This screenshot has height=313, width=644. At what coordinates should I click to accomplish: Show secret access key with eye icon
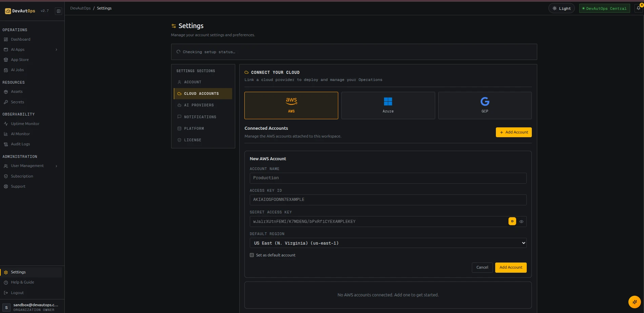pos(521,222)
